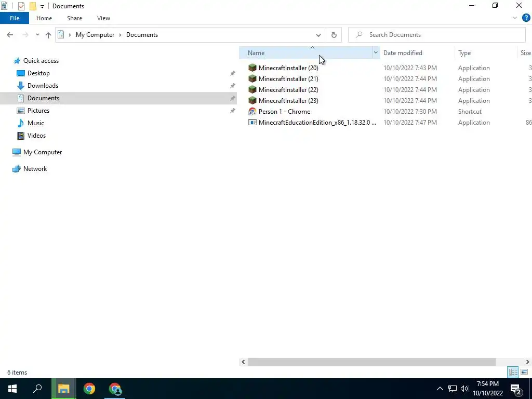Open the Share ribbon tab
This screenshot has height=399, width=532.
[x=74, y=18]
